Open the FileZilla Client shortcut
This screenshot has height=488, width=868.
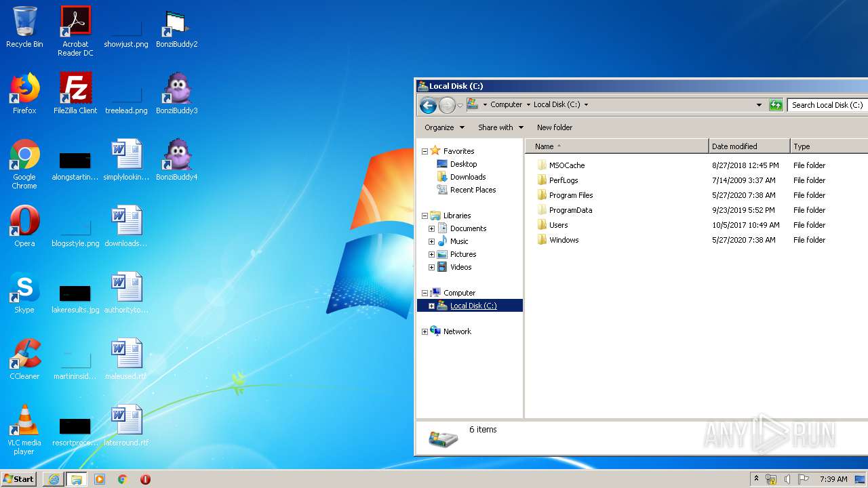pyautogui.click(x=75, y=94)
